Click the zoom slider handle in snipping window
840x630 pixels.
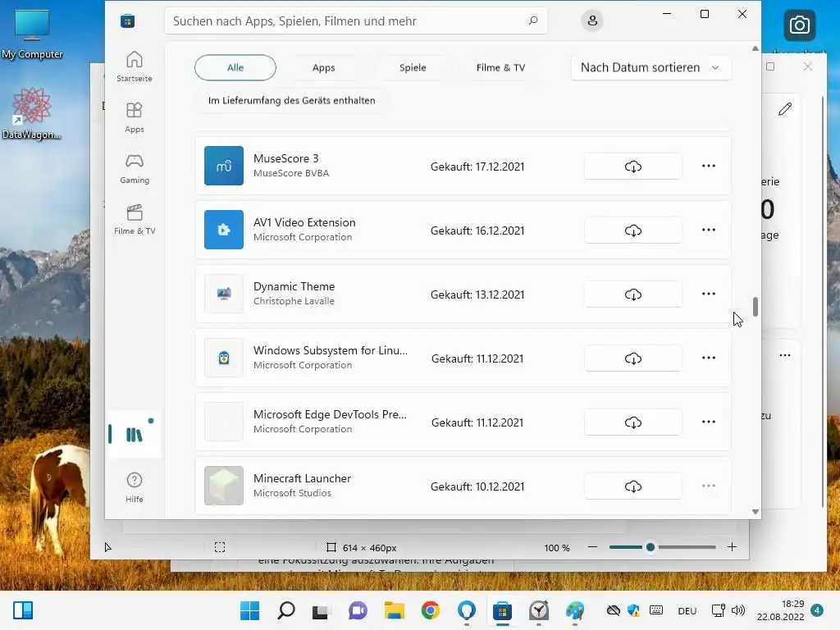coord(651,547)
